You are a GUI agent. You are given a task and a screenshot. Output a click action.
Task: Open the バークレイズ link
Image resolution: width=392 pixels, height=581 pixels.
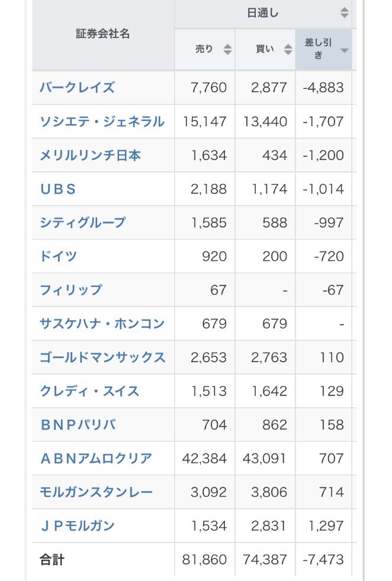click(x=77, y=88)
